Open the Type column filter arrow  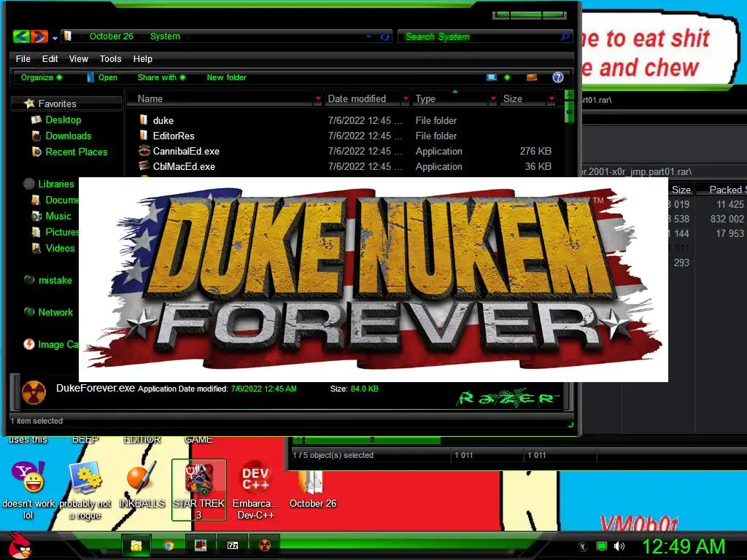[x=493, y=98]
